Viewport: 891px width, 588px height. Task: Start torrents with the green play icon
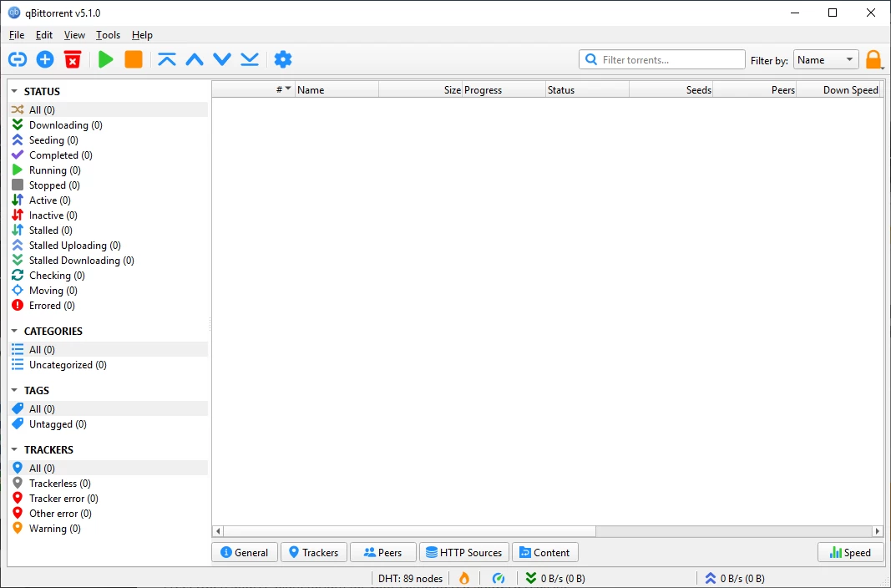point(105,59)
